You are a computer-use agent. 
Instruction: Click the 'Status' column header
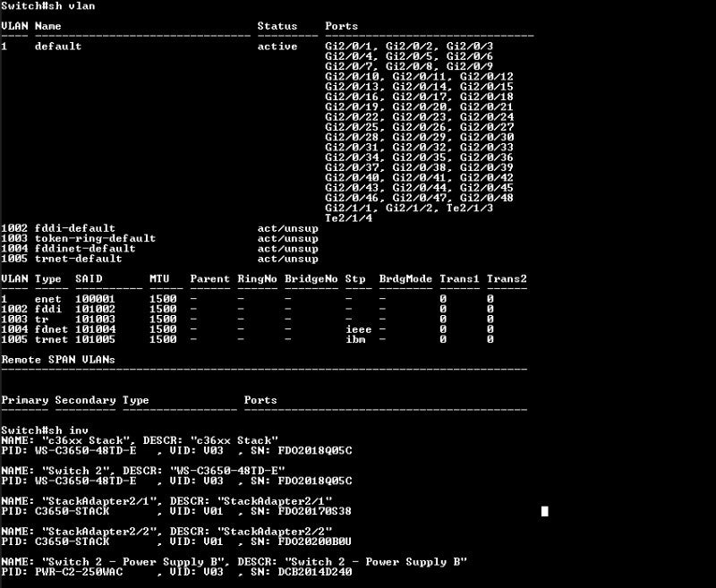[x=277, y=26]
